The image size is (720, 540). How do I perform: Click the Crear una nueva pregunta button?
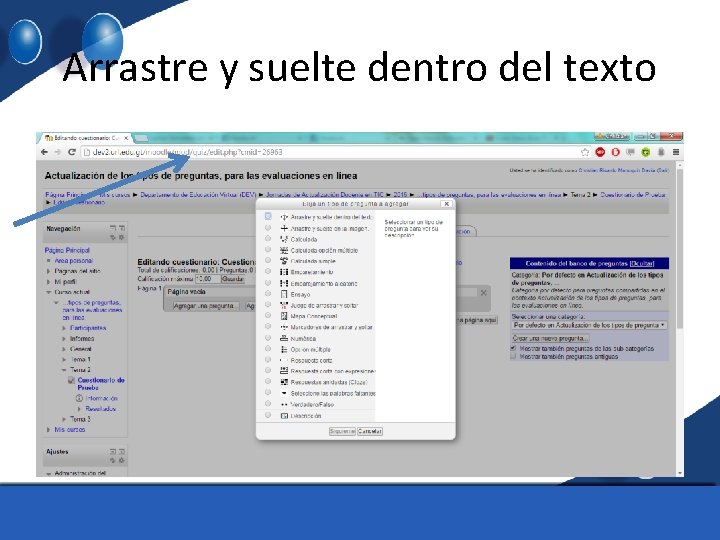click(x=550, y=338)
